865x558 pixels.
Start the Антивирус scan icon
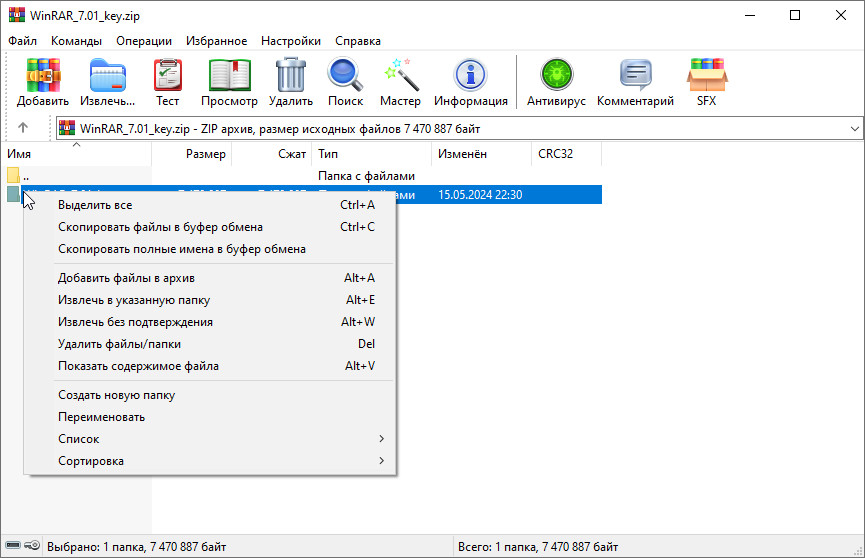coord(556,75)
